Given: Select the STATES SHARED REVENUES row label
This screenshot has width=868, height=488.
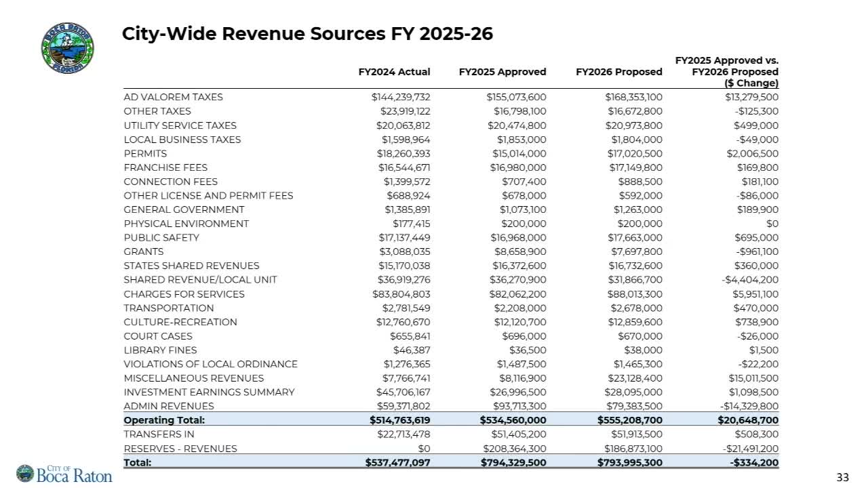Looking at the screenshot, I should point(191,266).
